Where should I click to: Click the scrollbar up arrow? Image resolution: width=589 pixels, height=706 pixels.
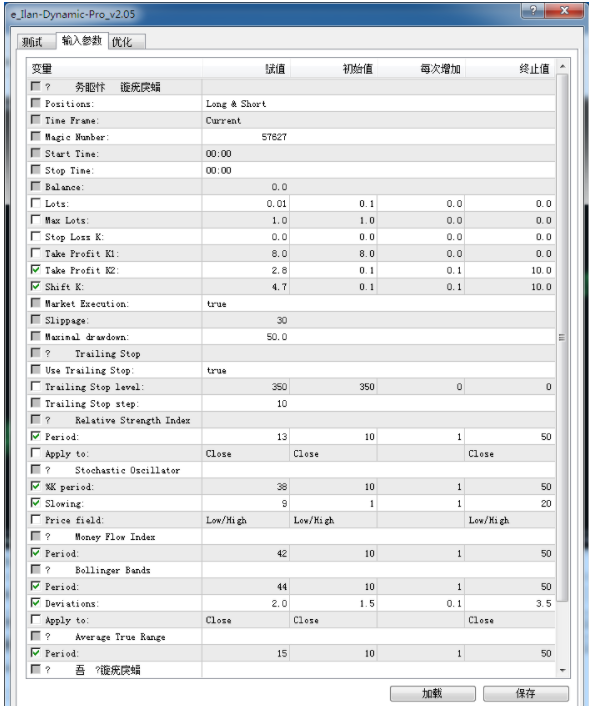point(562,67)
